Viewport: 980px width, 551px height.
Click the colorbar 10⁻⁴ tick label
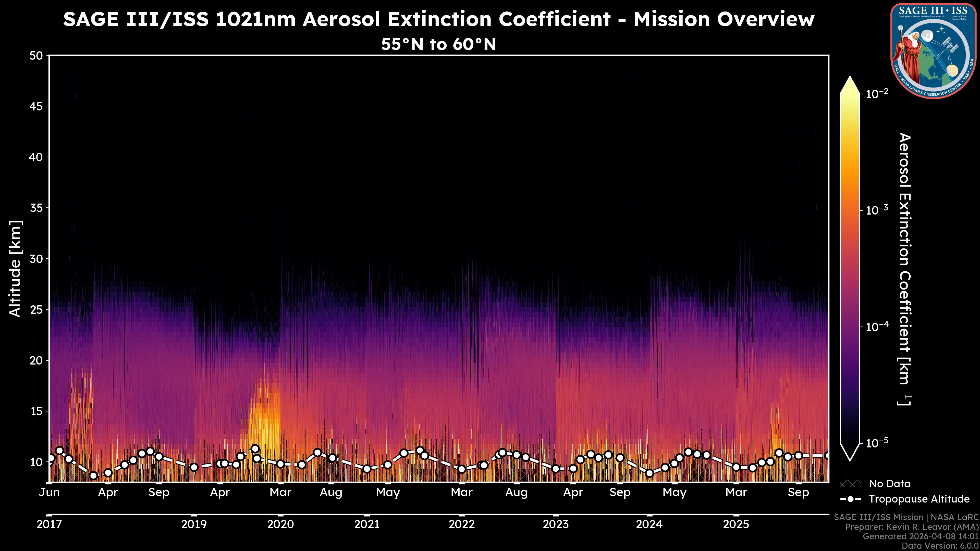pyautogui.click(x=877, y=326)
